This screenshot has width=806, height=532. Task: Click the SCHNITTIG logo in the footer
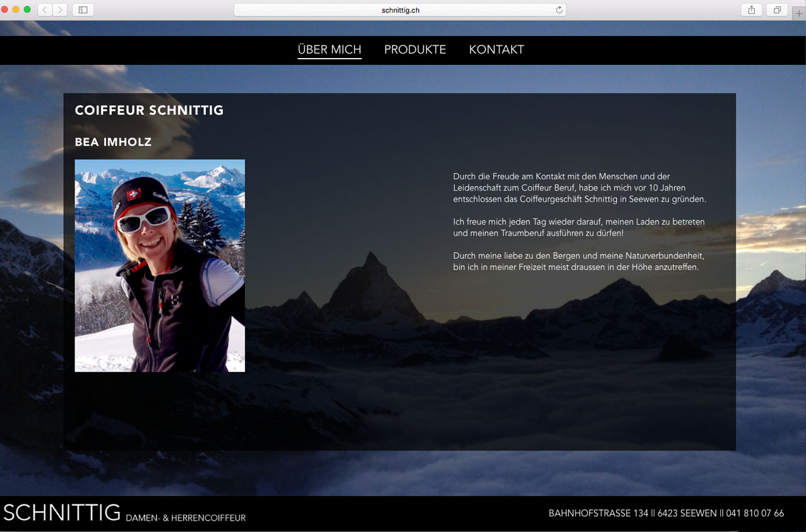(x=62, y=512)
